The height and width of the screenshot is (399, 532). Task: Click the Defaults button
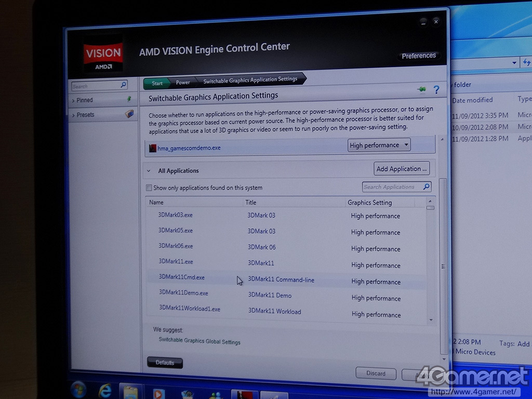[x=165, y=363]
